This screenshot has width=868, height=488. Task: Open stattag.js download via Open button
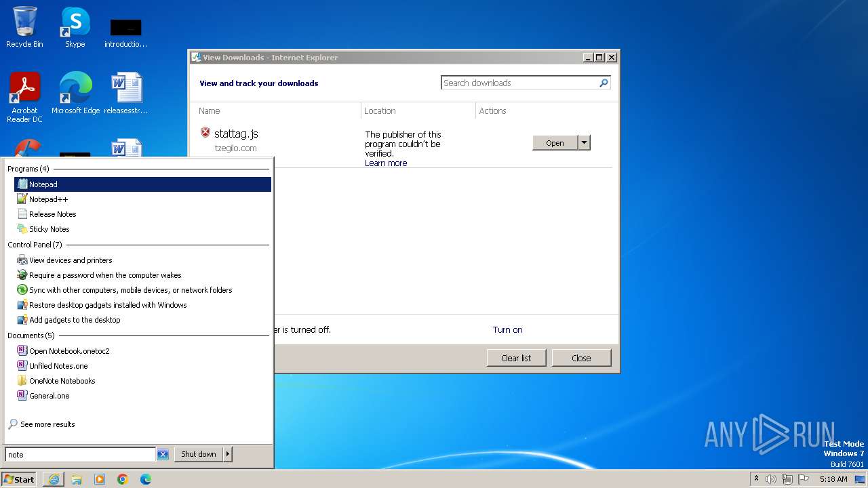pyautogui.click(x=555, y=143)
